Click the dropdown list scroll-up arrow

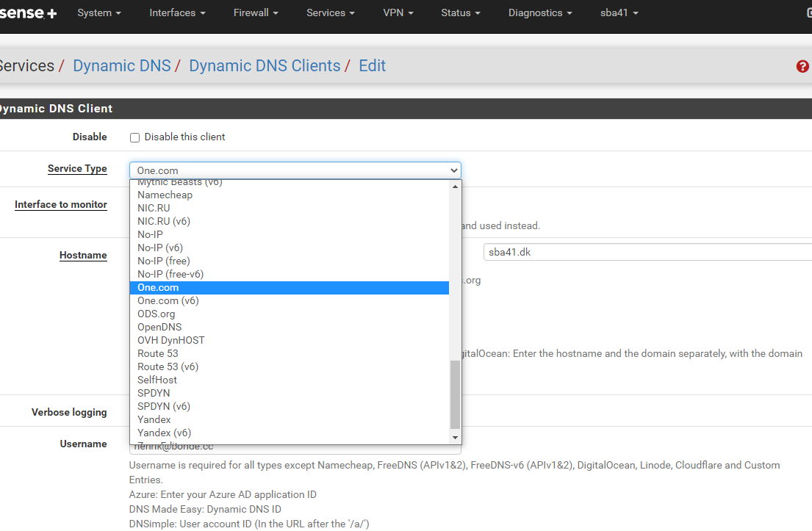click(x=455, y=187)
